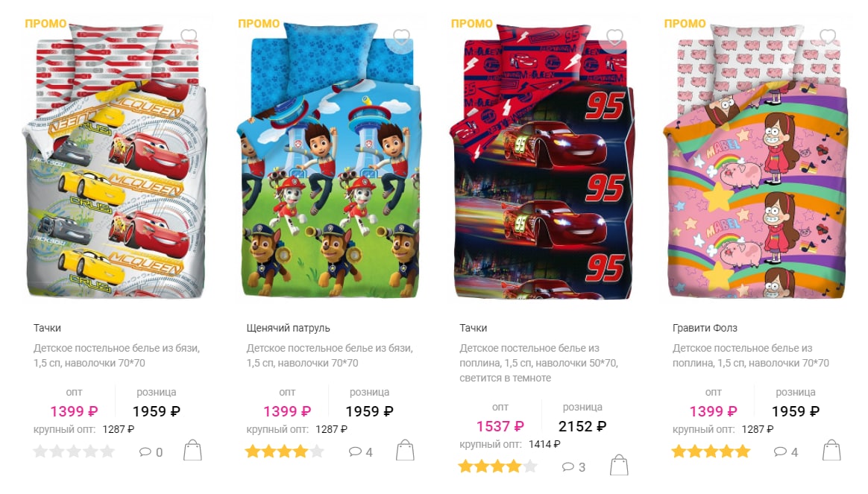The height and width of the screenshot is (494, 868).
Task: View 3 reviews for dark Тачки set
Action: [573, 467]
